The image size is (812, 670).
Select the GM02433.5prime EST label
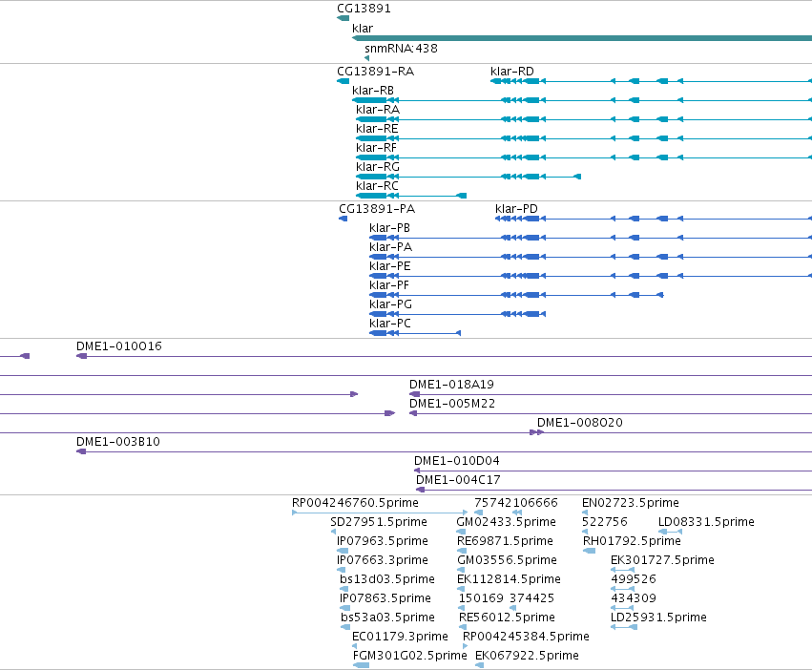tap(506, 522)
